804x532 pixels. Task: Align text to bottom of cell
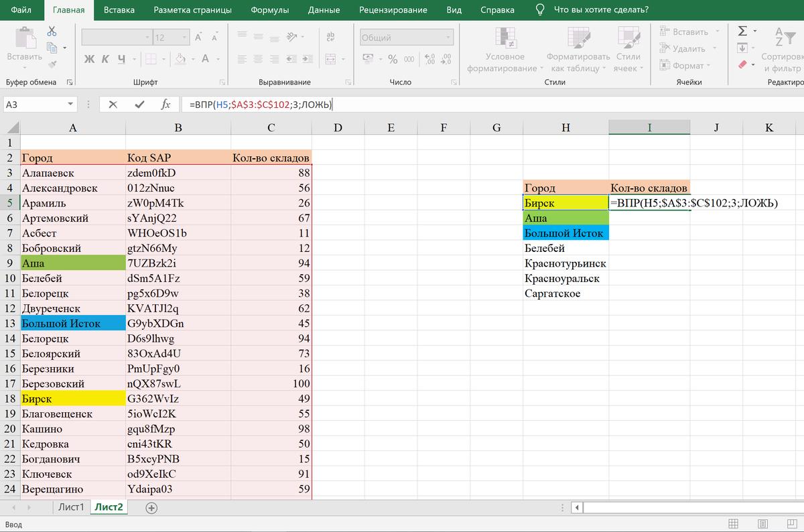coord(275,38)
